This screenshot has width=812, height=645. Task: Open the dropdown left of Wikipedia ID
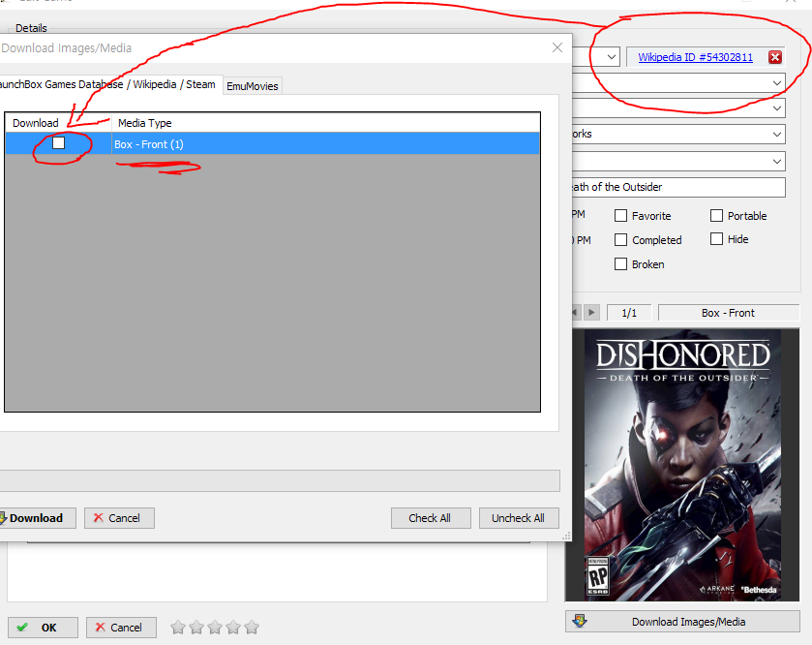click(611, 56)
